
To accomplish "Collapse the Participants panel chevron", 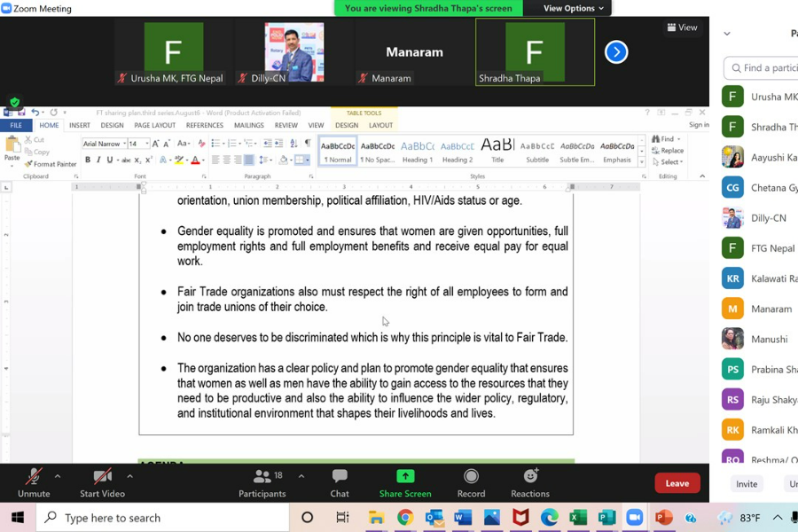I will point(727,34).
